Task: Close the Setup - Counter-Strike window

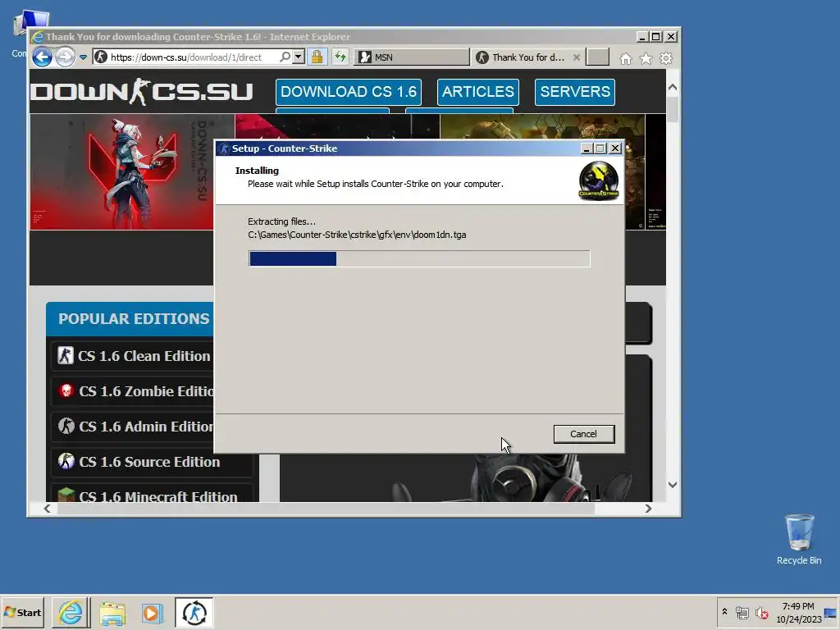Action: 615,148
